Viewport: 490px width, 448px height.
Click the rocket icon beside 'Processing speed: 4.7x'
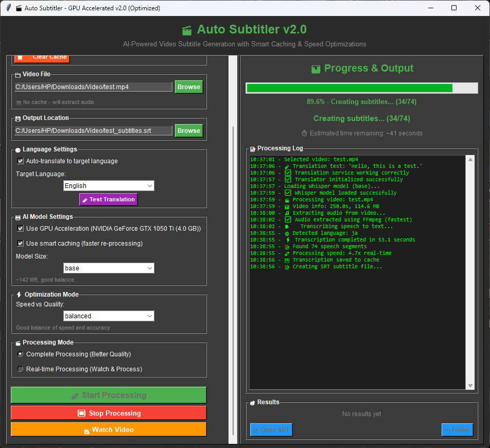click(x=287, y=253)
